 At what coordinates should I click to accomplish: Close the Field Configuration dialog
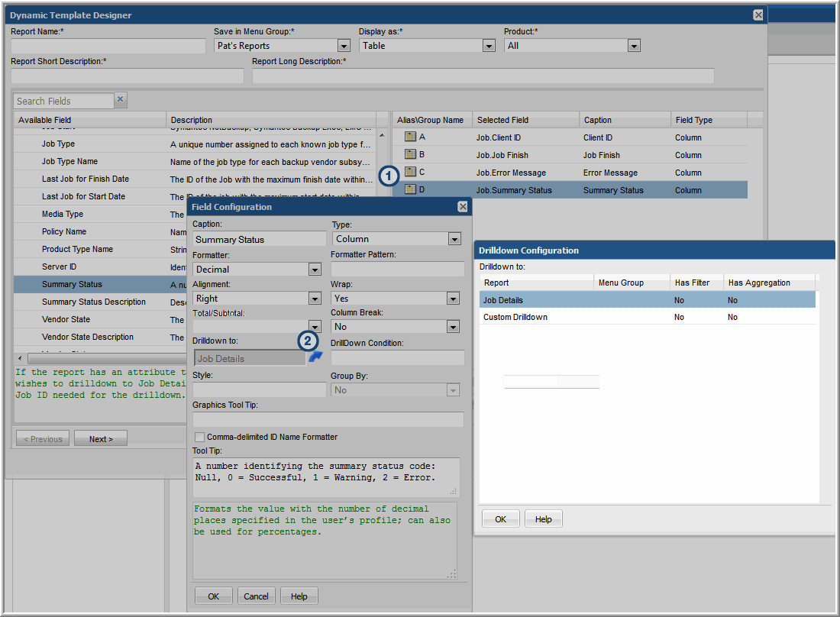(463, 207)
